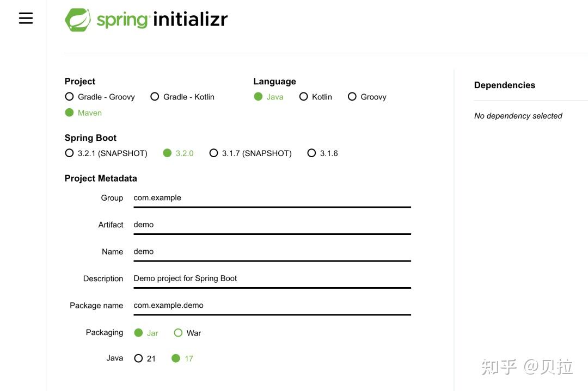Screen dimensions: 588x391
Task: Focus the Name input field
Action: [x=272, y=252]
